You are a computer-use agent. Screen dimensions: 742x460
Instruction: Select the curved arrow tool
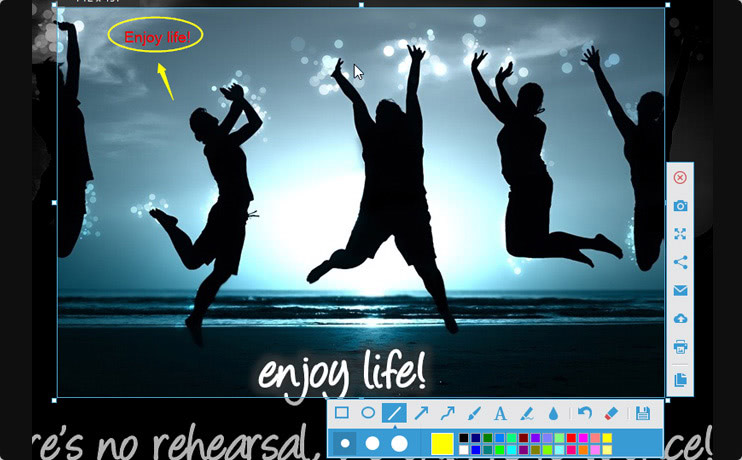coord(447,413)
